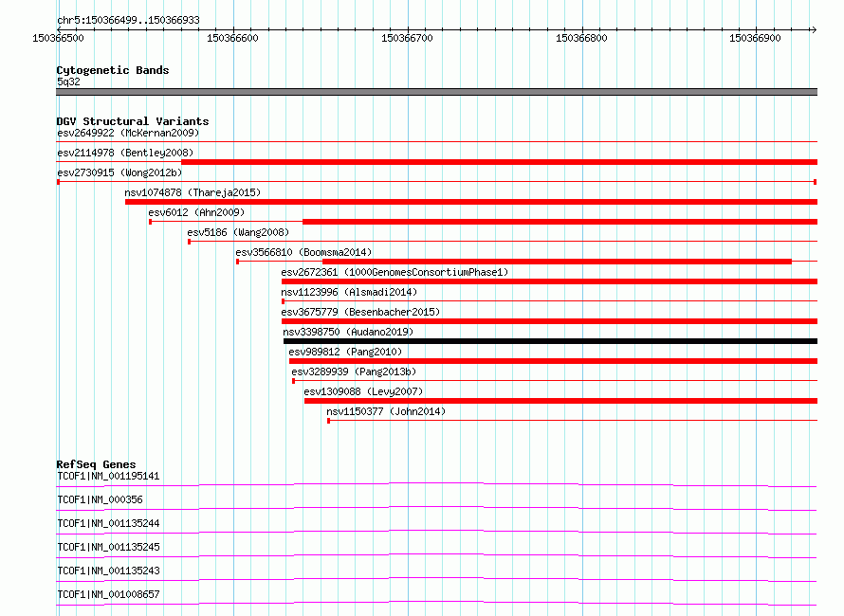The width and height of the screenshot is (844, 616).
Task: Click the esv3566810 (Boomsma2014) label
Action: point(303,252)
